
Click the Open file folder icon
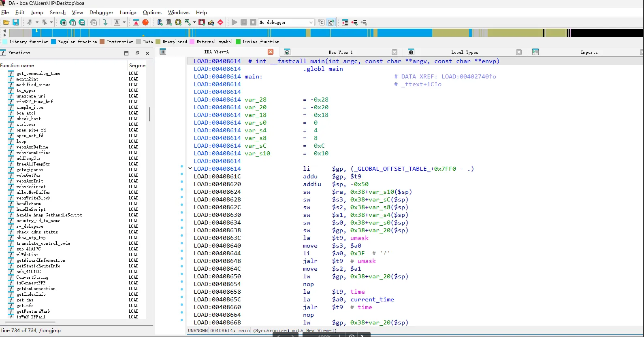(6, 23)
